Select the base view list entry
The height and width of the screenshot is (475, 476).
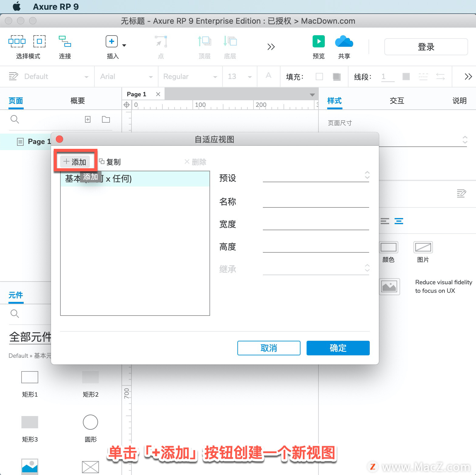pyautogui.click(x=135, y=179)
